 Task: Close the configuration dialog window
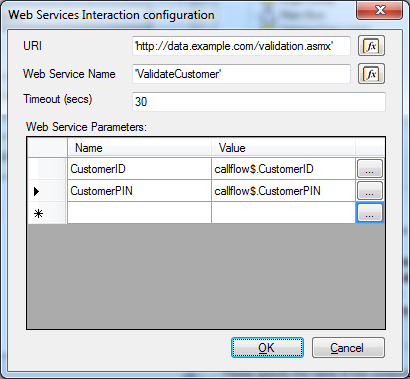point(379,11)
